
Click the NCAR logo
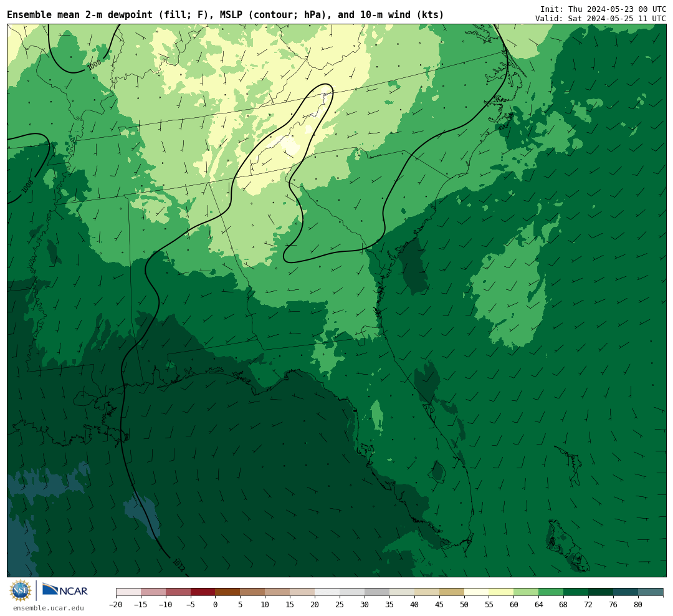65,589
